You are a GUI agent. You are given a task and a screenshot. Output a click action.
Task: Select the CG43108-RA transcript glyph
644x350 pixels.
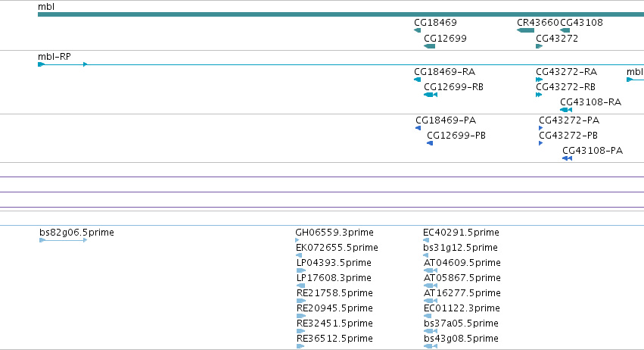click(x=566, y=110)
